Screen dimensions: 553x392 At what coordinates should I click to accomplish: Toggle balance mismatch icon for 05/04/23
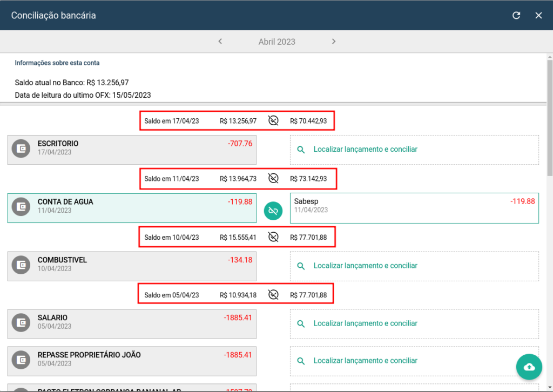click(273, 295)
